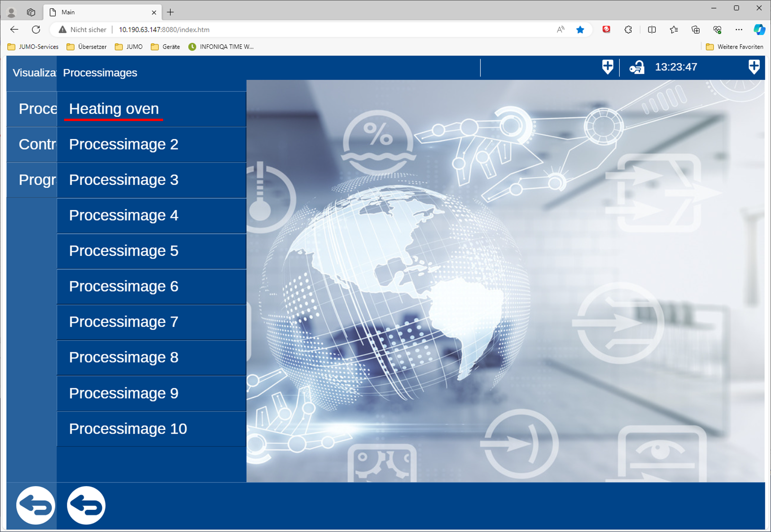Click the second back arrow button
The height and width of the screenshot is (532, 771).
click(x=86, y=505)
